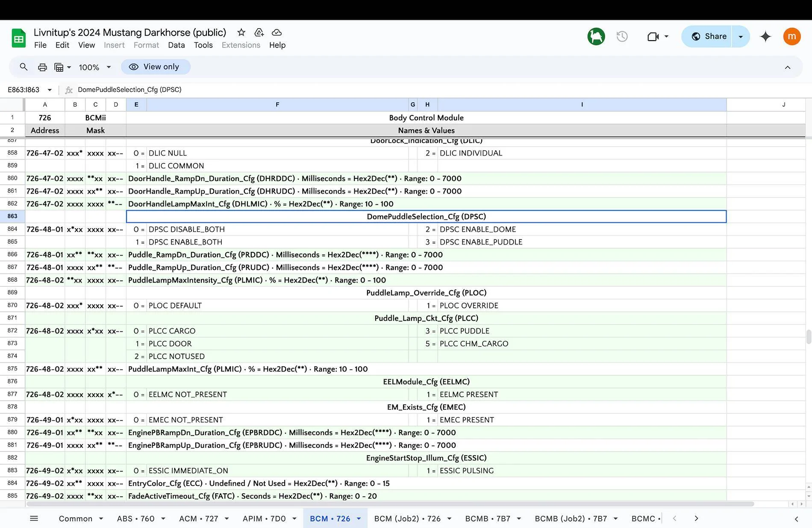Screen dimensions: 812x528
Task: Click the document title text
Action: coord(130,32)
